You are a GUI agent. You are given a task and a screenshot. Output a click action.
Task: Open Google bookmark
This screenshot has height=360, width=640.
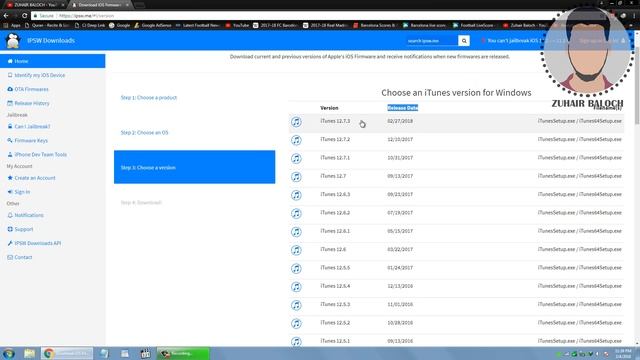click(120, 25)
